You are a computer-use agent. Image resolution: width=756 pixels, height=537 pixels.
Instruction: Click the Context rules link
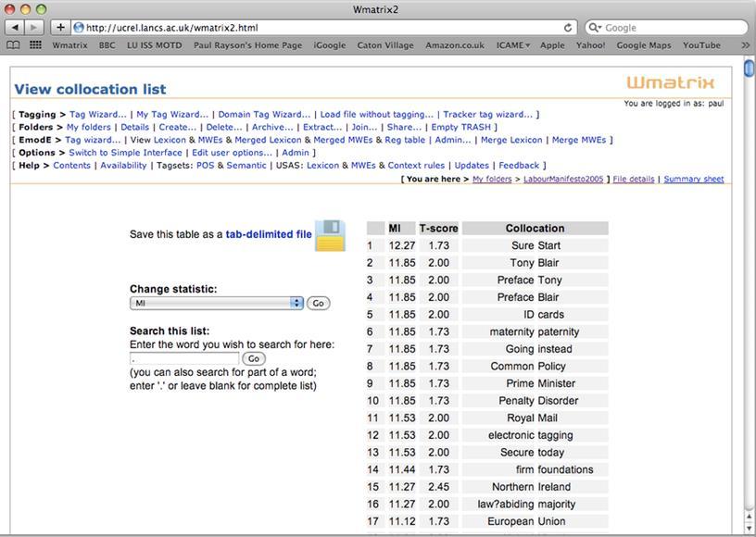tap(416, 165)
